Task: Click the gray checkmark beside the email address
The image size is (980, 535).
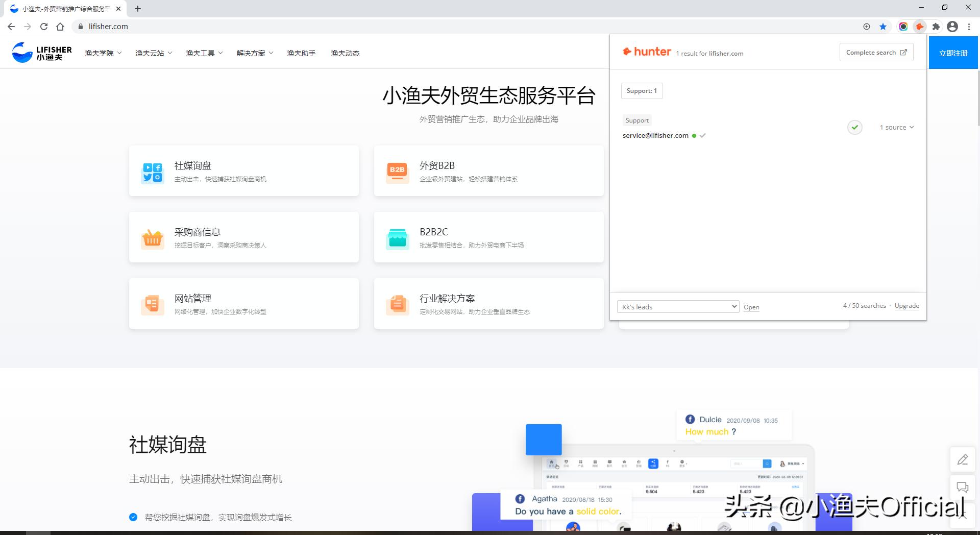Action: [x=703, y=135]
